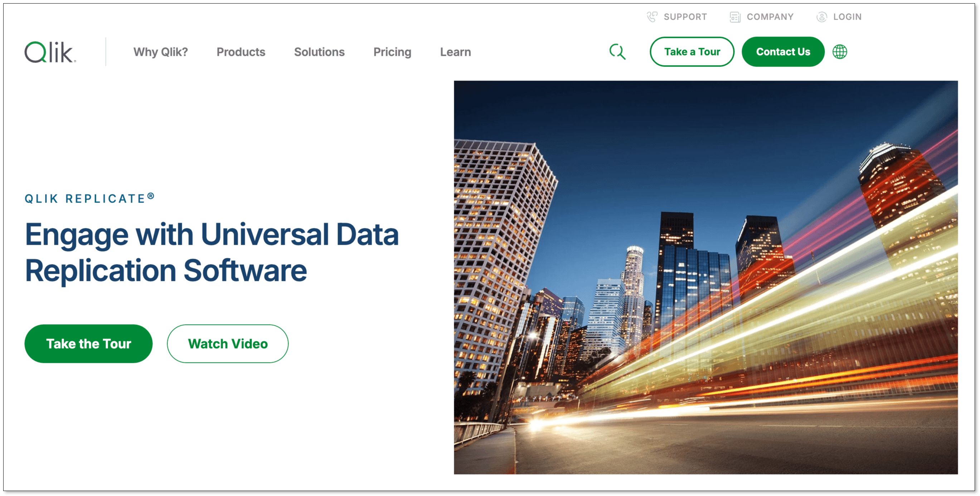Open the Products menu
Image resolution: width=980 pixels, height=496 pixels.
click(241, 52)
